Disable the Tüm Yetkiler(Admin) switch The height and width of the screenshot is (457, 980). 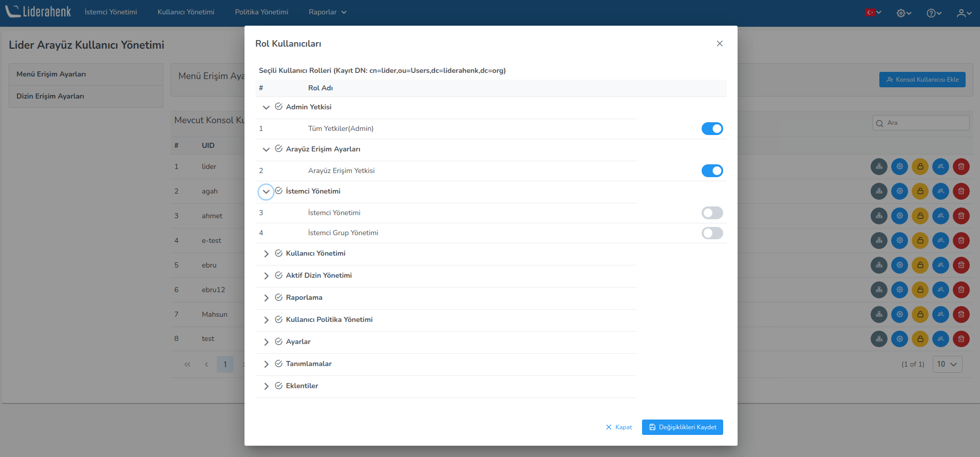[712, 128]
